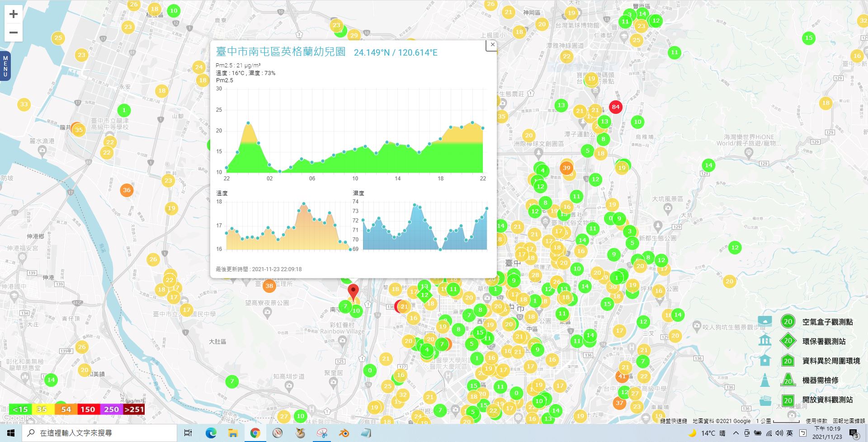
Task: Open Windows Start menu
Action: (x=11, y=433)
